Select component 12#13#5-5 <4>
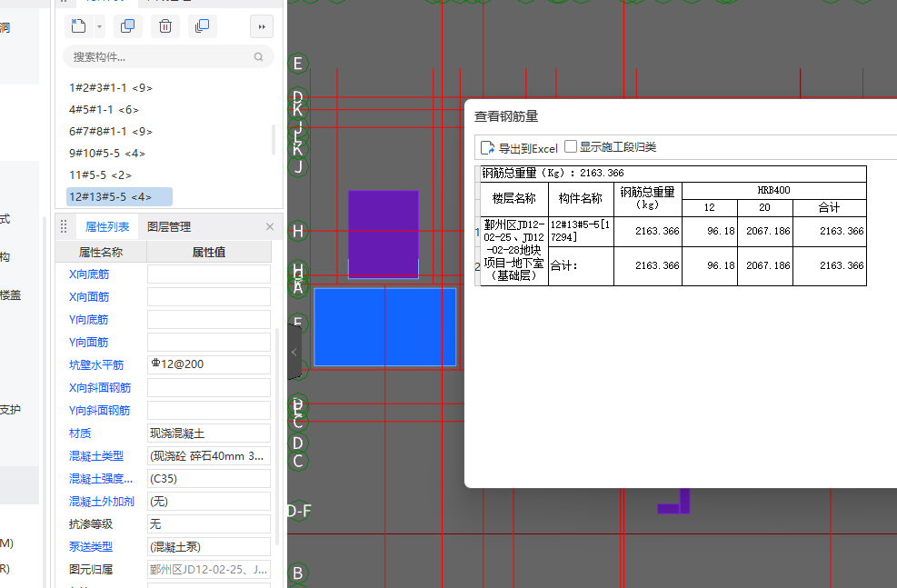The height and width of the screenshot is (588, 897). click(119, 196)
